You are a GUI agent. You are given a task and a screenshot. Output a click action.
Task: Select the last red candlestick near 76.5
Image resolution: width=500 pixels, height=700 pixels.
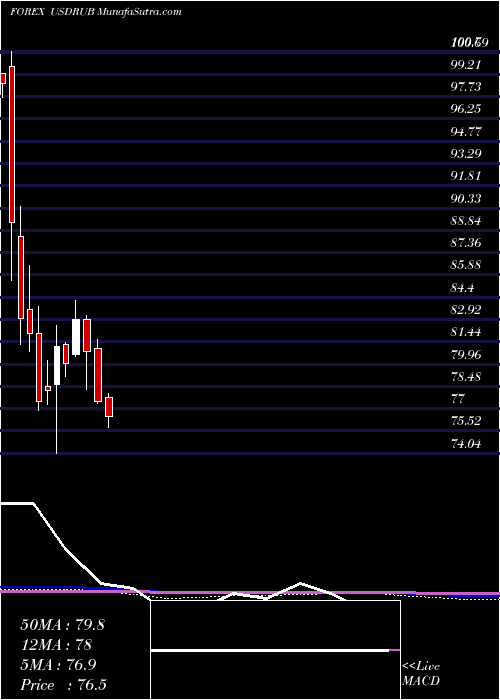point(109,407)
